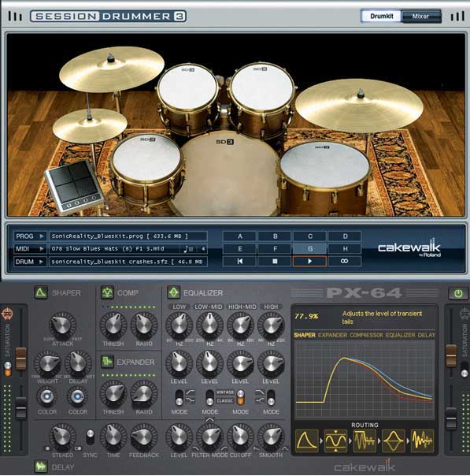Toggle the left SATURATION switch
The image size is (470, 476).
point(8,369)
